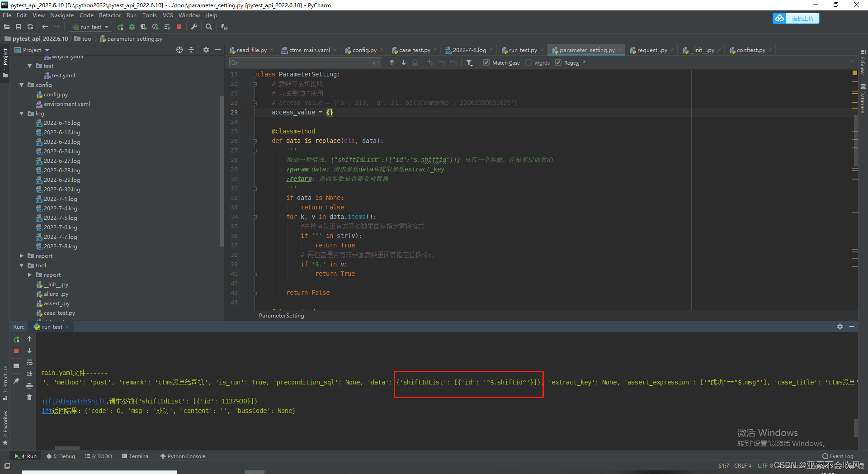Jump to previous search occurrence arrow
The image size is (868, 474).
point(392,63)
